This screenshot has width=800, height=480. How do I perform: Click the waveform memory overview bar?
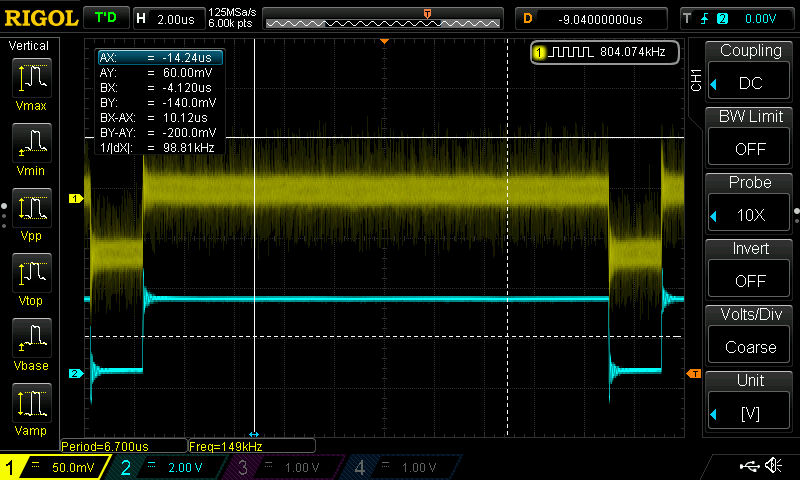[x=383, y=19]
